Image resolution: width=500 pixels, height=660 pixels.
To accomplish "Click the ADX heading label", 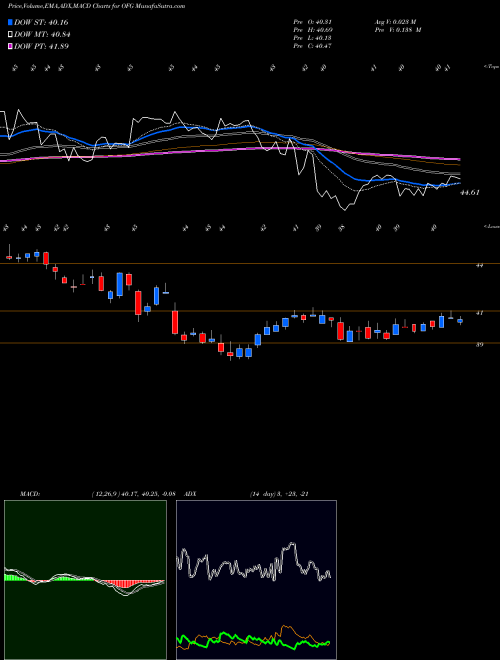I will click(190, 494).
